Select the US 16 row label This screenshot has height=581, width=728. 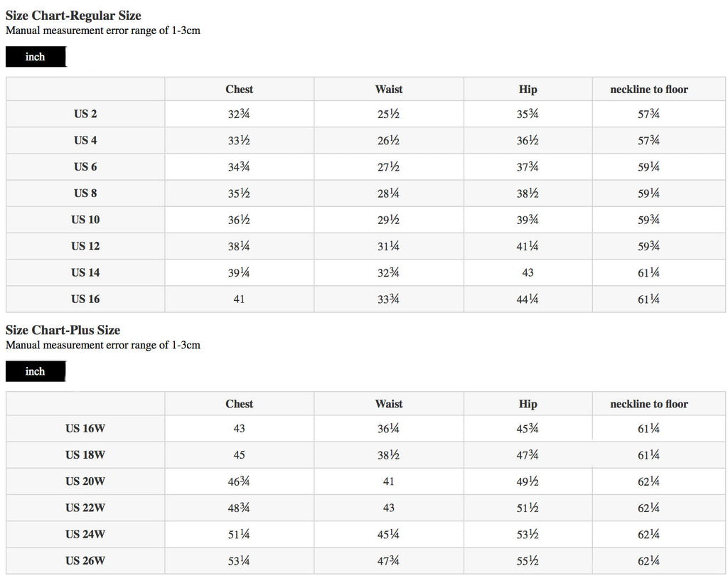[x=85, y=299]
